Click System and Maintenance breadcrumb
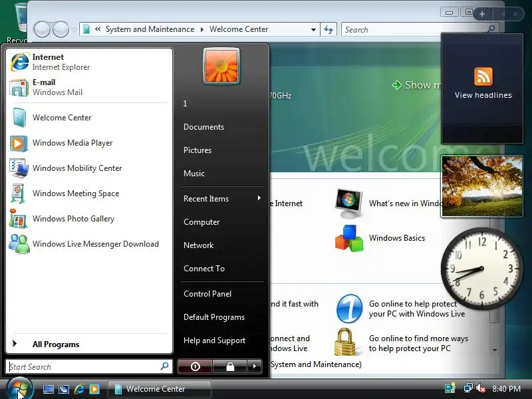532x399 pixels. coord(150,29)
